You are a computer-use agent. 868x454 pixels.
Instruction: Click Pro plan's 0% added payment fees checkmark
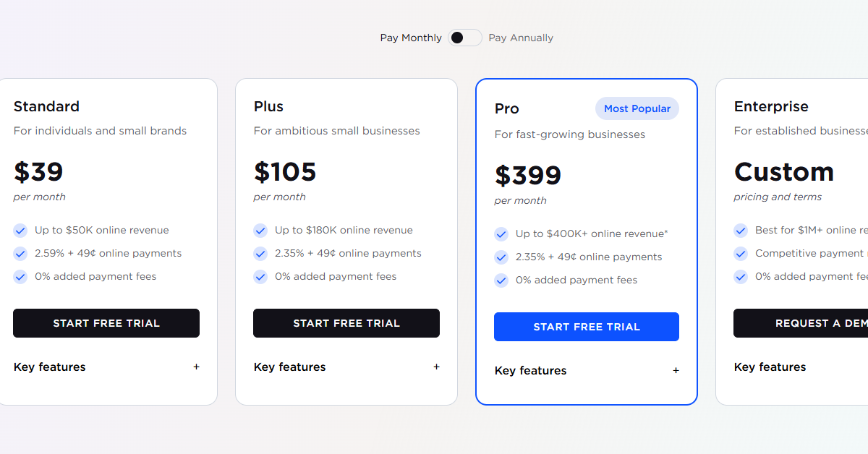click(x=501, y=280)
